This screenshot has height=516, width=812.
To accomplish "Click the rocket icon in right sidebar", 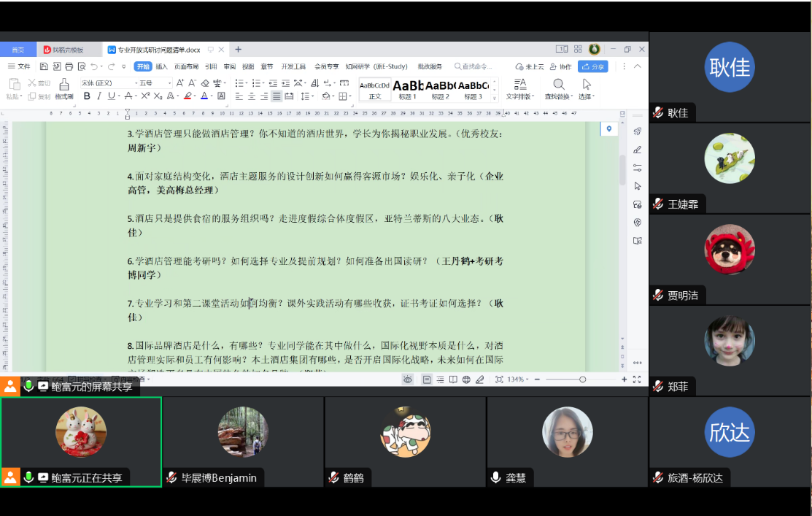I will pyautogui.click(x=638, y=131).
